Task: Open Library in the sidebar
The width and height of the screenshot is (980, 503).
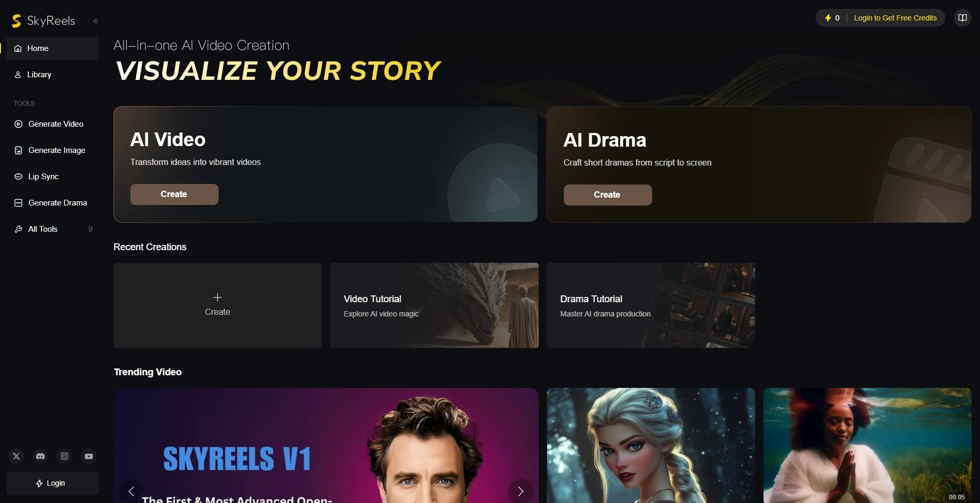Action: click(53, 75)
